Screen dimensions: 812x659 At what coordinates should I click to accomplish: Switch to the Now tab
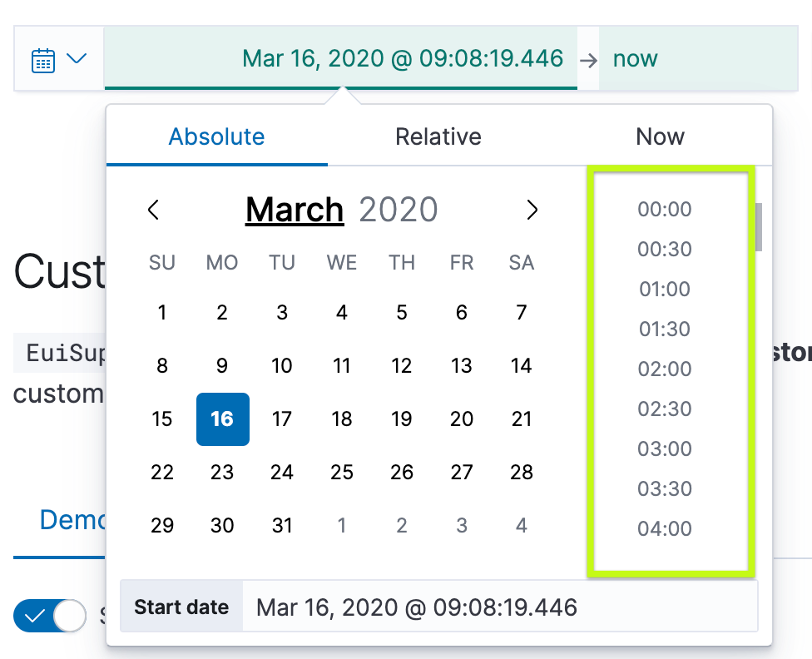(660, 136)
